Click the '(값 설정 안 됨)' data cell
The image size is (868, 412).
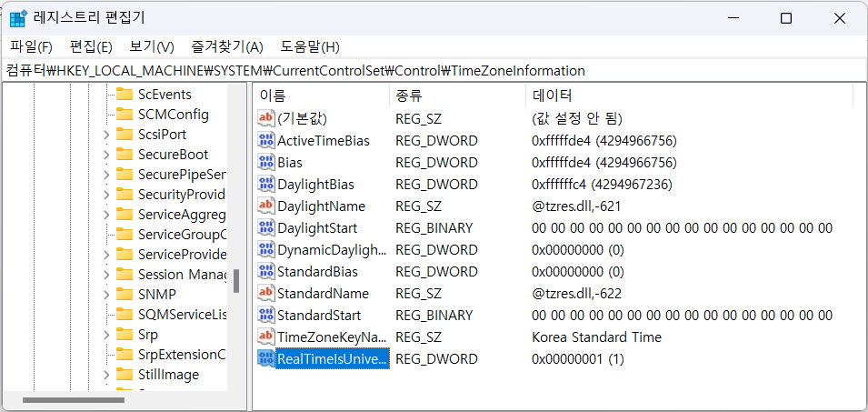[x=577, y=118]
